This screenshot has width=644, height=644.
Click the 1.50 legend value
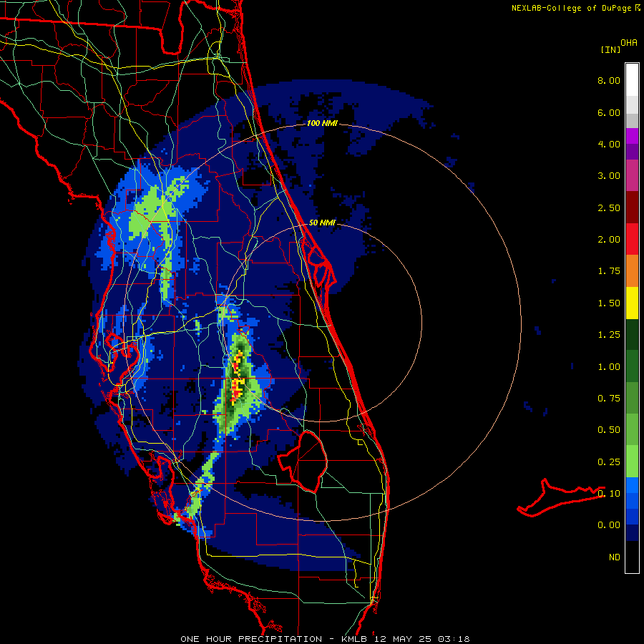coord(609,303)
